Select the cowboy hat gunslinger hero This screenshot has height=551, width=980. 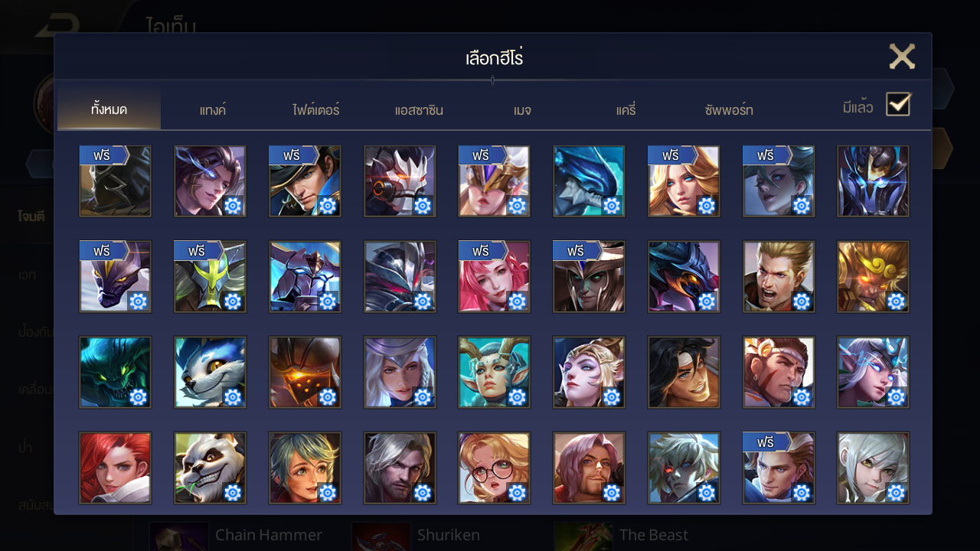[305, 181]
